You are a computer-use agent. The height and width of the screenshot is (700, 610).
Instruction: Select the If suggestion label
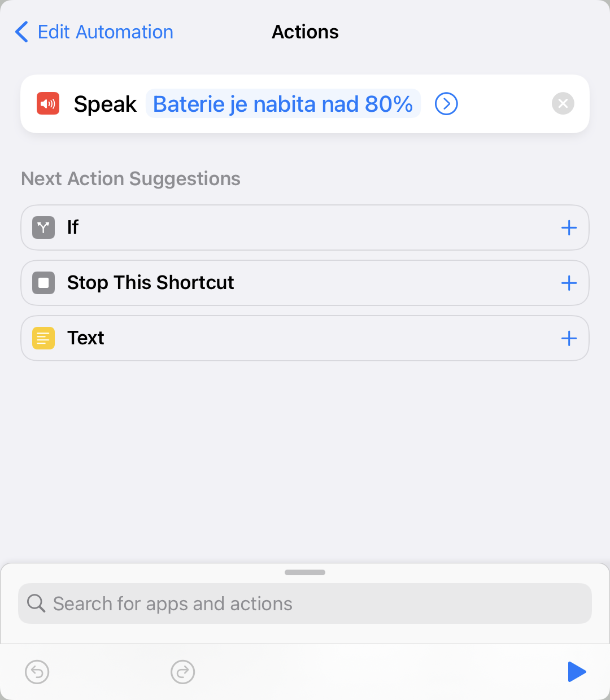(73, 228)
